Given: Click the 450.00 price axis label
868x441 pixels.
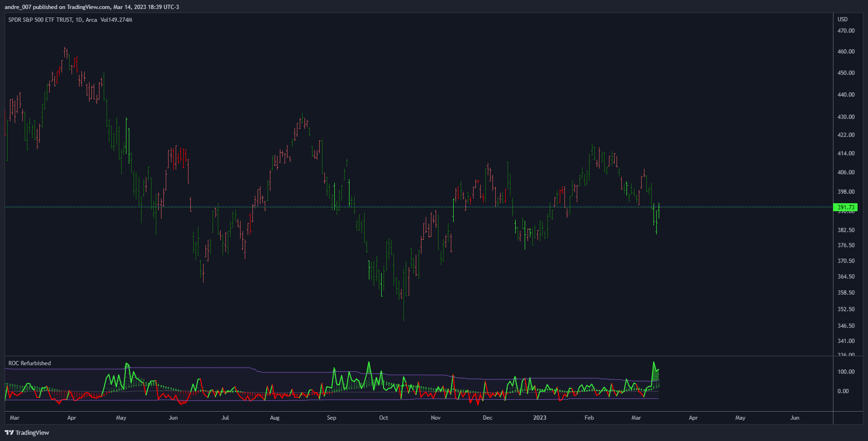Looking at the screenshot, I should [846, 73].
